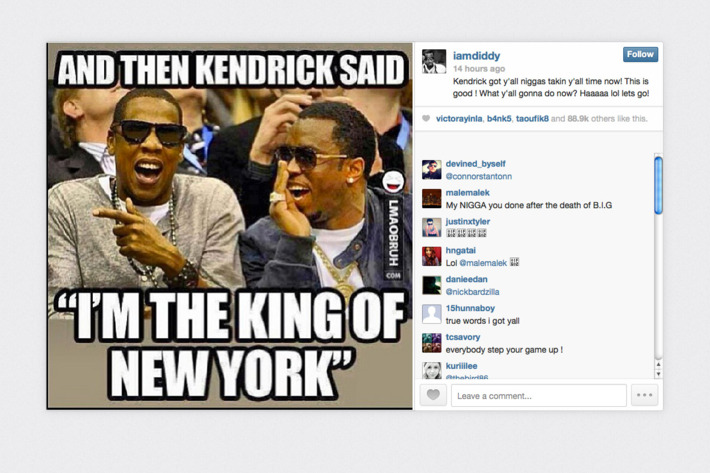Click the Kendrick meme photo
Screen dimensions: 710x473
point(230,226)
